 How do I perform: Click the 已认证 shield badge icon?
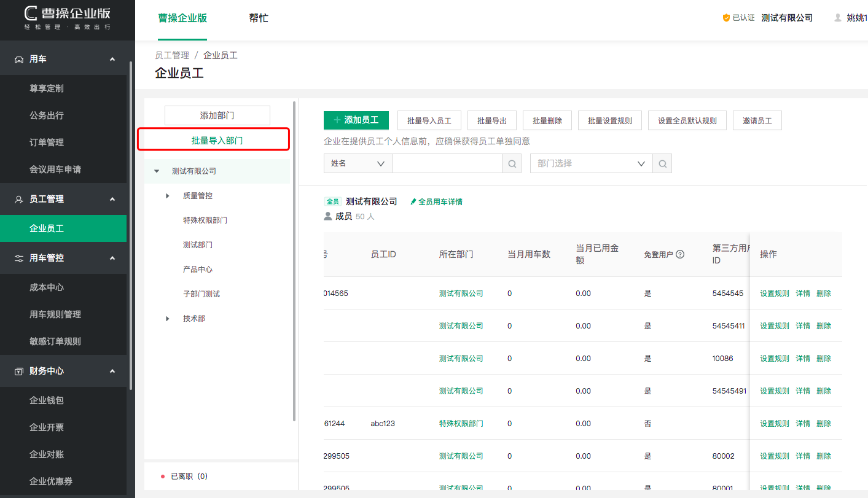[x=726, y=18]
